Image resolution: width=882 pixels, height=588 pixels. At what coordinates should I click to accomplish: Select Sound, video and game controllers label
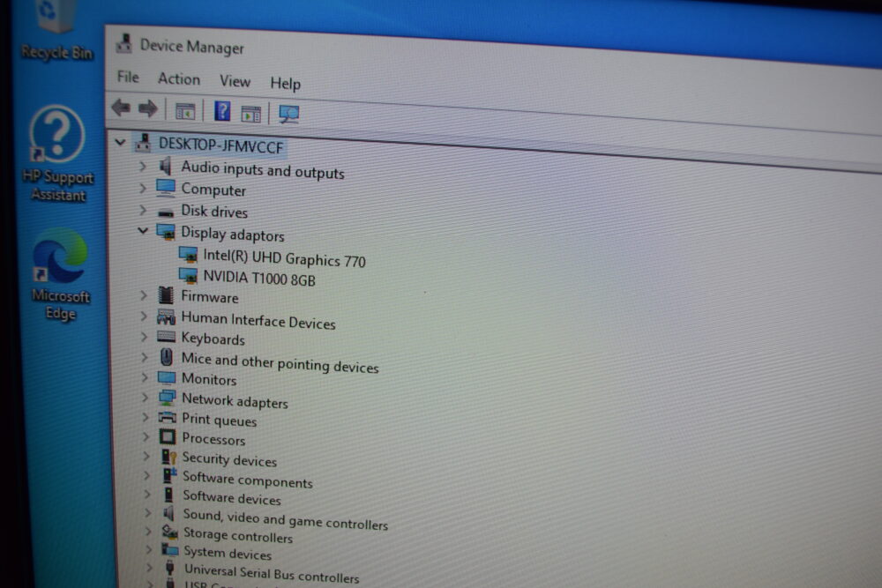[286, 519]
